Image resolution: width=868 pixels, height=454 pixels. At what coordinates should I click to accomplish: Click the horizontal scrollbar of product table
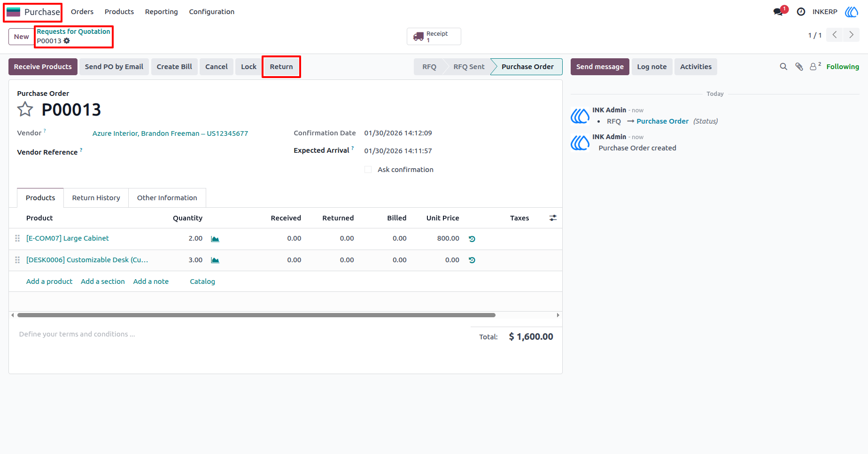pyautogui.click(x=256, y=315)
